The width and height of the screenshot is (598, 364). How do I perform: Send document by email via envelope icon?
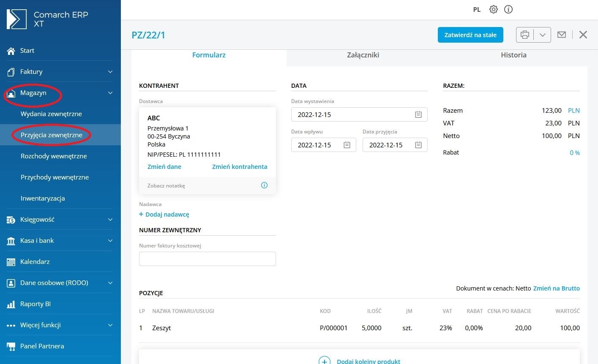tap(562, 35)
